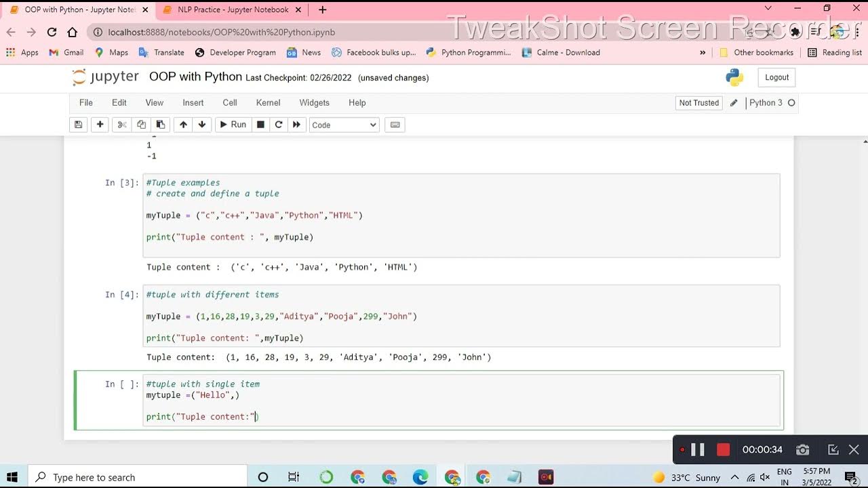The height and width of the screenshot is (488, 868).
Task: Restart the kernel icon
Action: pyautogui.click(x=278, y=125)
